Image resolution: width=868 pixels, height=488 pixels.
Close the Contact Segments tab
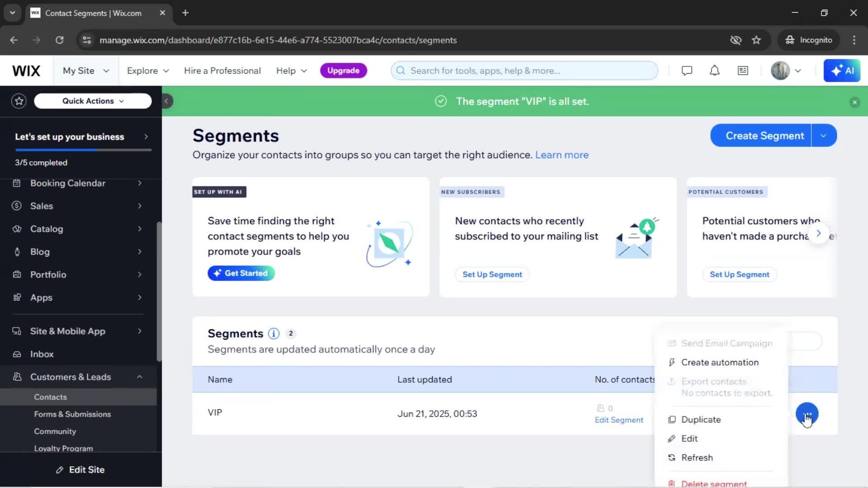[162, 13]
